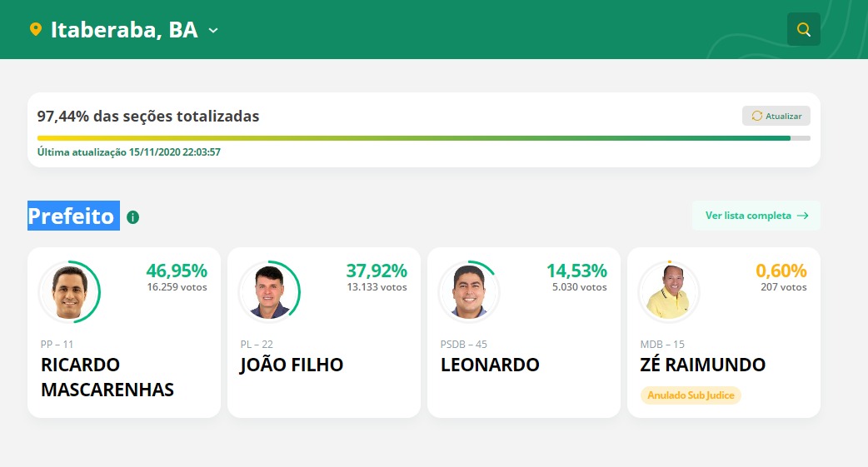Click the search magnifier icon

point(803,29)
